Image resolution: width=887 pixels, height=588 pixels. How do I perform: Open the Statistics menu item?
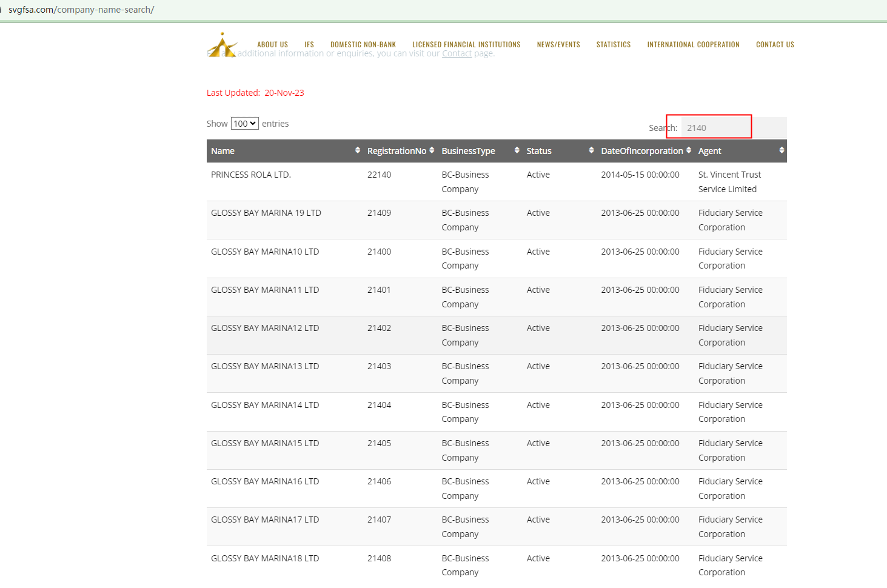(613, 45)
